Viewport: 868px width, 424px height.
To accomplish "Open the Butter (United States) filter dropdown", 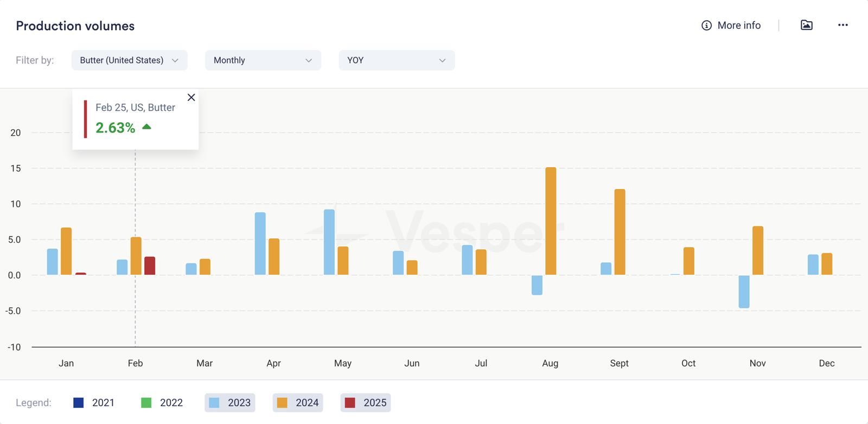I will [129, 60].
